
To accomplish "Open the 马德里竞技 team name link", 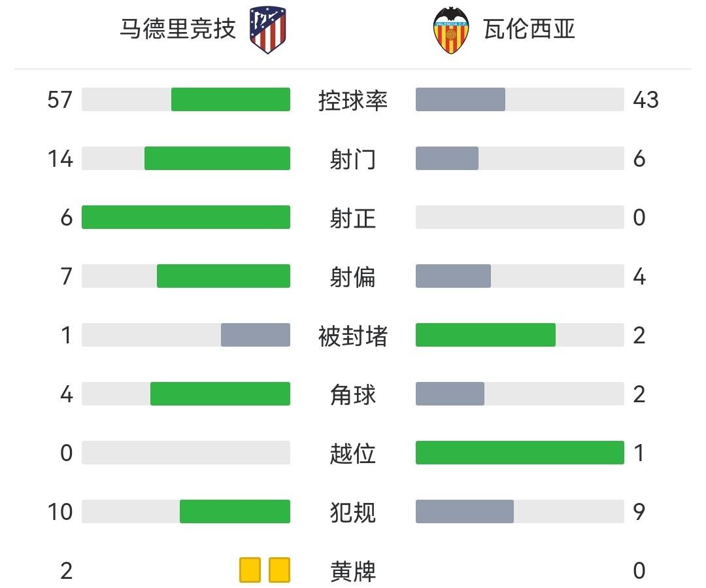I will (x=177, y=29).
